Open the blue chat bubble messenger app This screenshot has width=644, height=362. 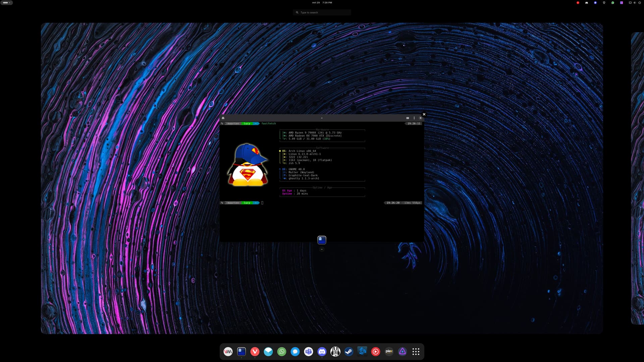coord(295,352)
